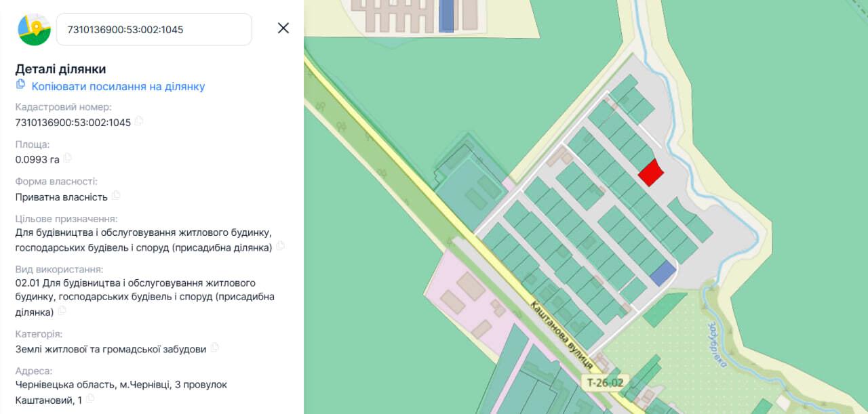Screen dimensions: 868x414
Task: Close the parcel details panel
Action: click(283, 28)
